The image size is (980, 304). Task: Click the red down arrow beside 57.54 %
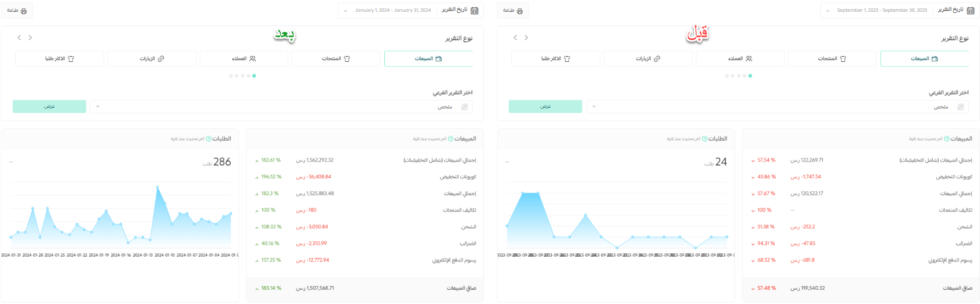click(753, 161)
